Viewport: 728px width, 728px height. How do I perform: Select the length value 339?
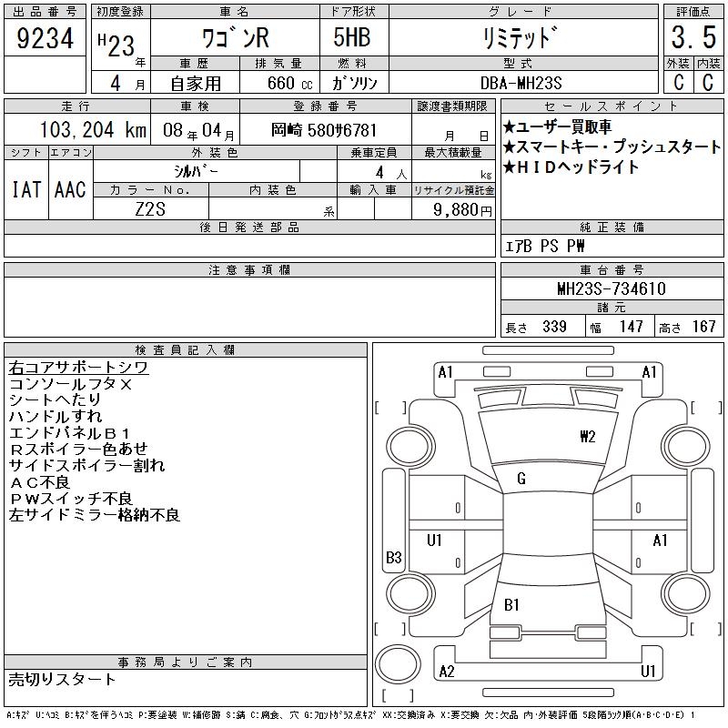click(554, 327)
